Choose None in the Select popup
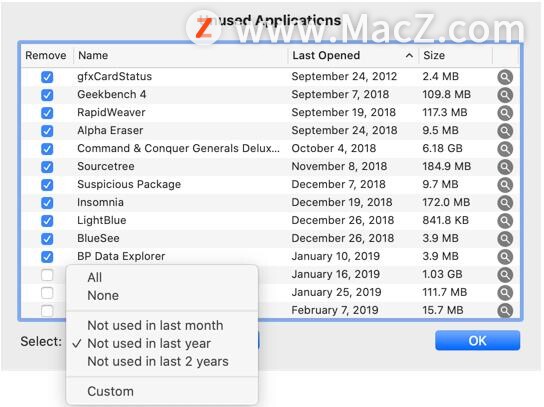The height and width of the screenshot is (407, 544). click(x=103, y=296)
